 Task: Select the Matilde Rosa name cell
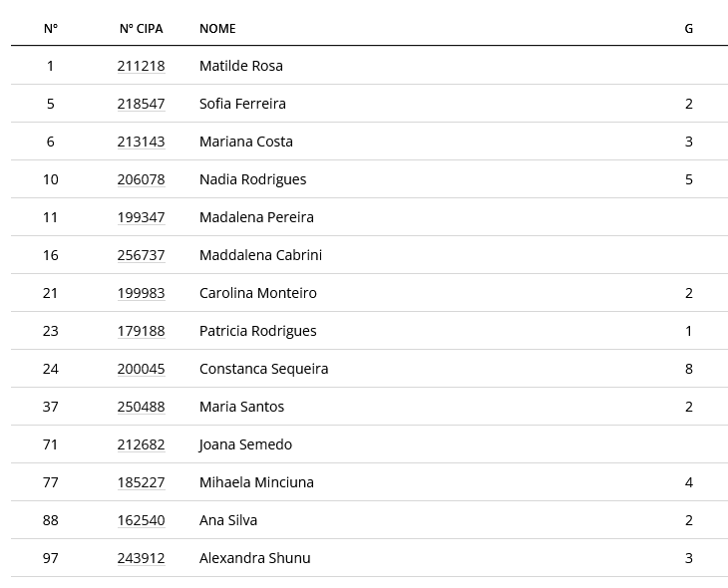pyautogui.click(x=241, y=66)
